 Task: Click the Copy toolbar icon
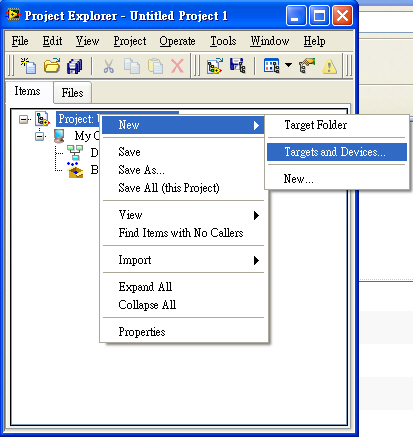(x=132, y=66)
